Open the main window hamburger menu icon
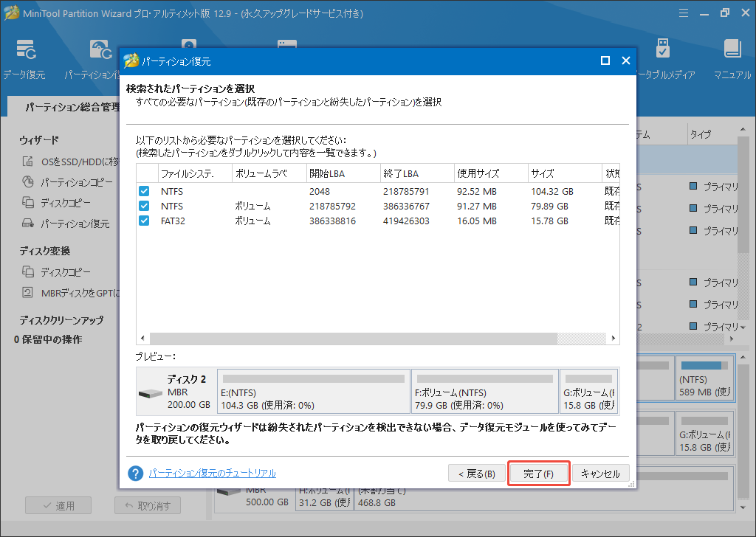The height and width of the screenshot is (537, 756). pyautogui.click(x=683, y=13)
